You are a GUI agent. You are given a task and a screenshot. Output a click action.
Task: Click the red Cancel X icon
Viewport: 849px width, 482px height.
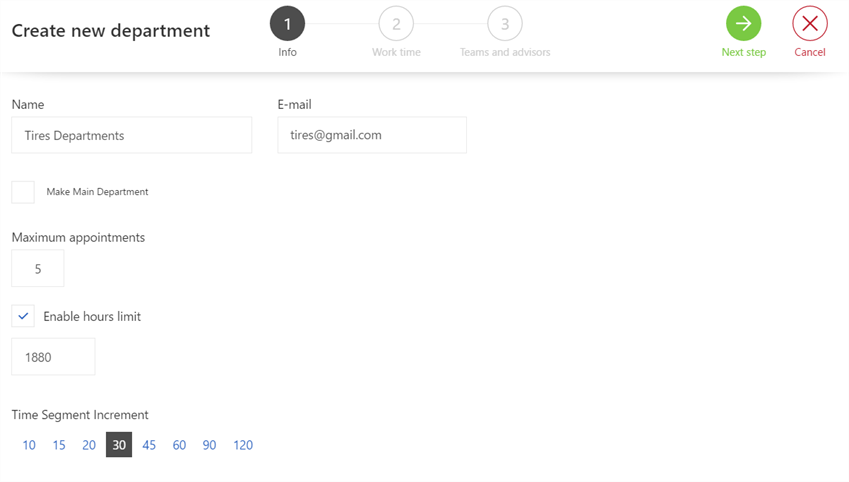pyautogui.click(x=809, y=24)
